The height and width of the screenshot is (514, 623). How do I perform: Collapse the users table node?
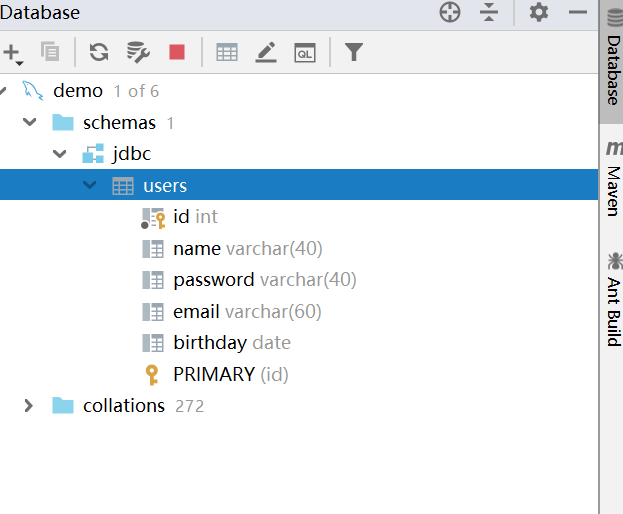tap(90, 185)
